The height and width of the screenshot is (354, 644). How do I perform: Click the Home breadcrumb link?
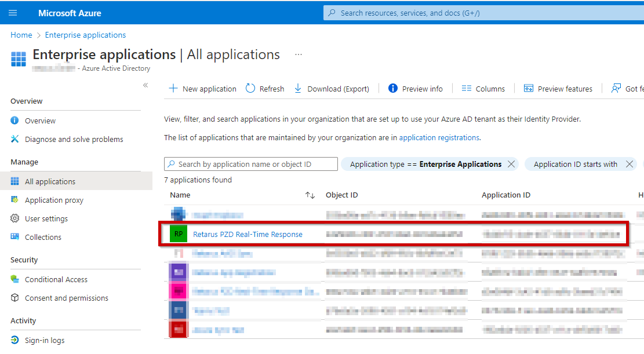coord(21,35)
